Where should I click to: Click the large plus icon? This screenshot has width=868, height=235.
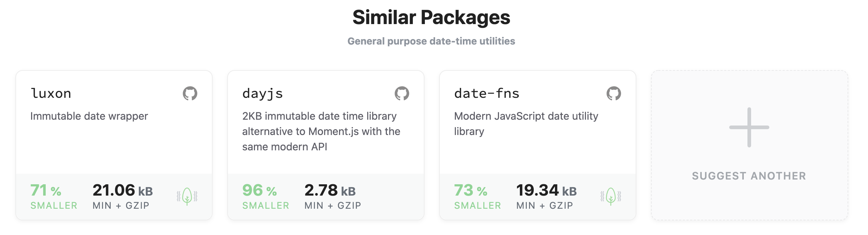(x=749, y=127)
